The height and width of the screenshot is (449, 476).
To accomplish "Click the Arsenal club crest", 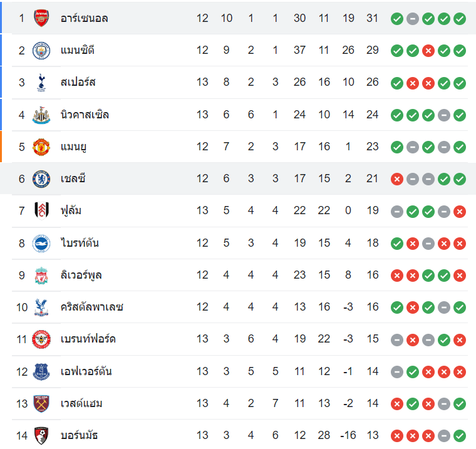I will pyautogui.click(x=41, y=18).
